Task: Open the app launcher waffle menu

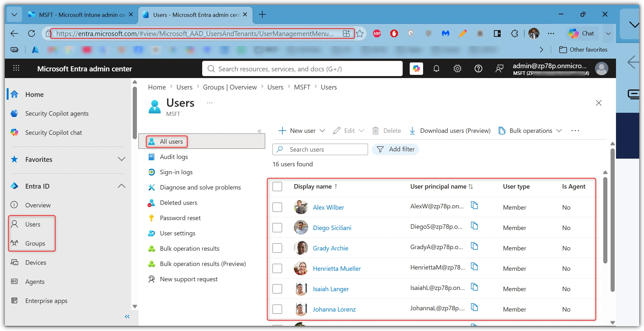Action: pos(16,68)
